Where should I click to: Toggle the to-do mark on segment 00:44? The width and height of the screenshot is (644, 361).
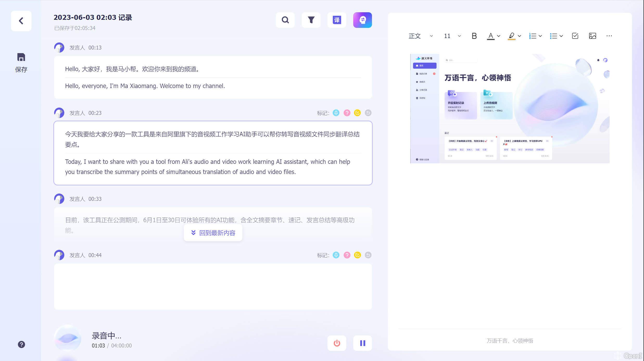tap(357, 255)
